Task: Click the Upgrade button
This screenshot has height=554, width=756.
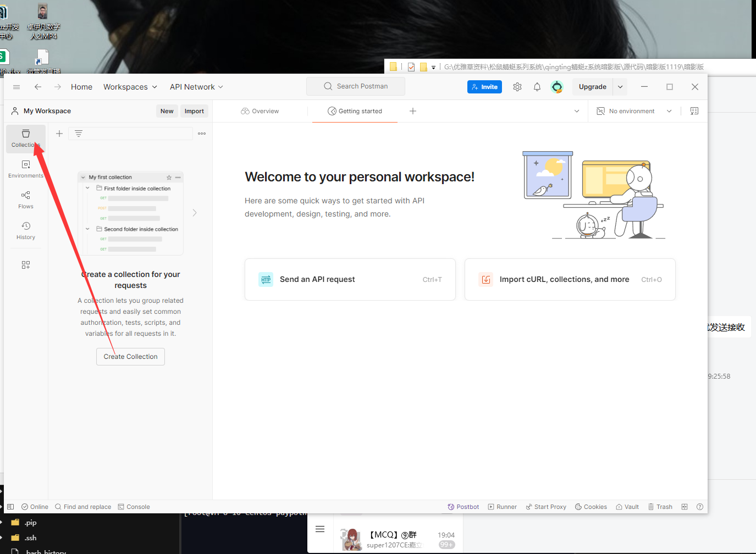Action: (593, 87)
